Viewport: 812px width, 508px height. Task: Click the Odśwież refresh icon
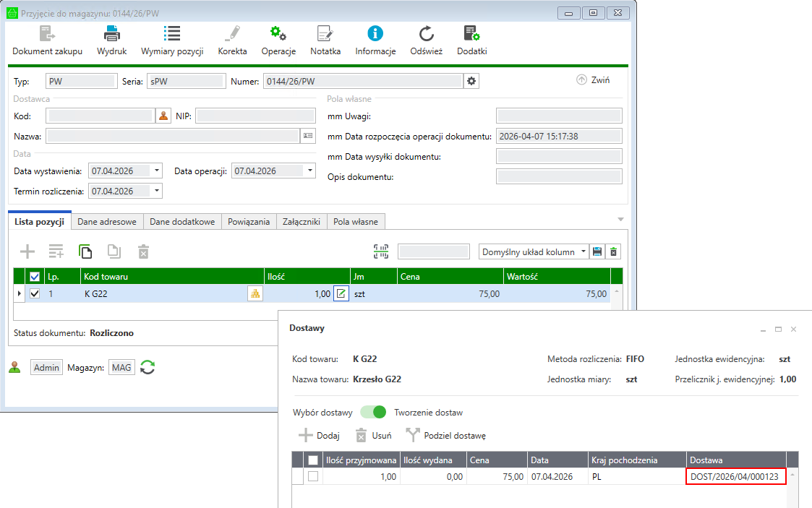pyautogui.click(x=426, y=34)
